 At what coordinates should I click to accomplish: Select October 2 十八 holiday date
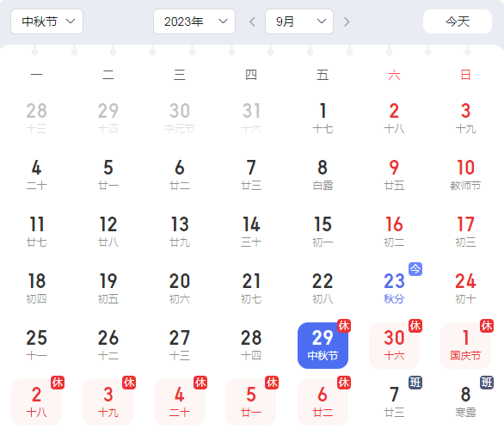pyautogui.click(x=37, y=402)
